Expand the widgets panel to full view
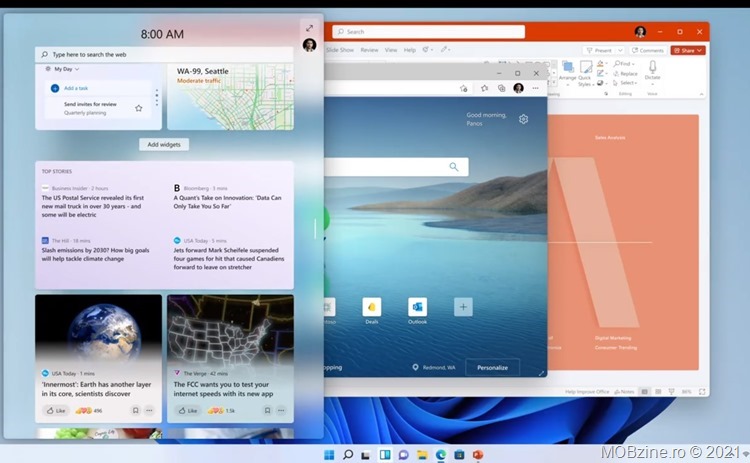This screenshot has height=463, width=750. coord(309,28)
